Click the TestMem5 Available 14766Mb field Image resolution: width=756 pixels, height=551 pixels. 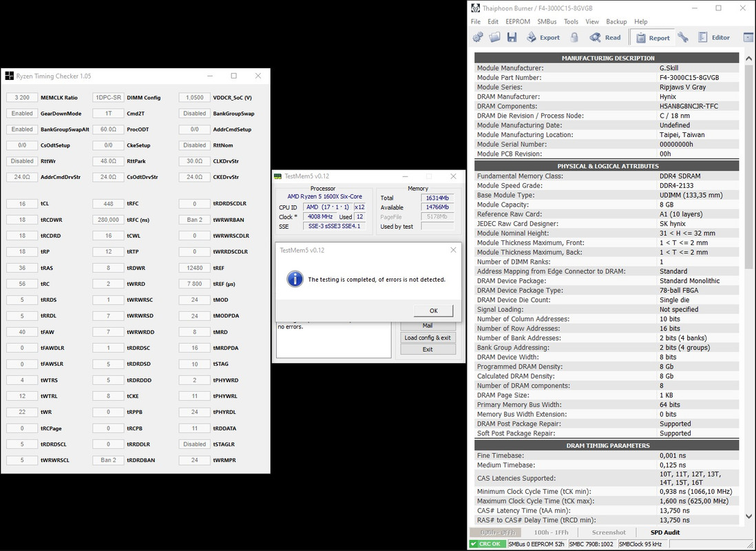pyautogui.click(x=437, y=207)
